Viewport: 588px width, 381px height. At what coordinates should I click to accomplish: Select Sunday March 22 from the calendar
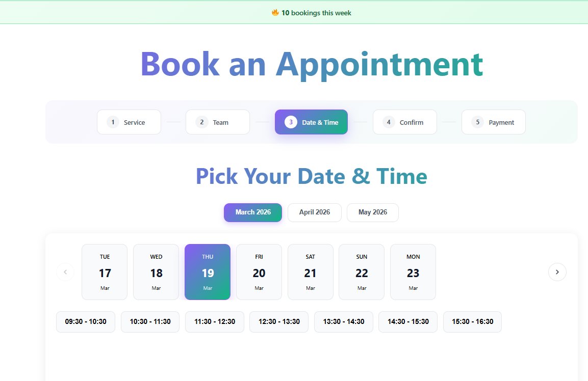[x=361, y=271]
